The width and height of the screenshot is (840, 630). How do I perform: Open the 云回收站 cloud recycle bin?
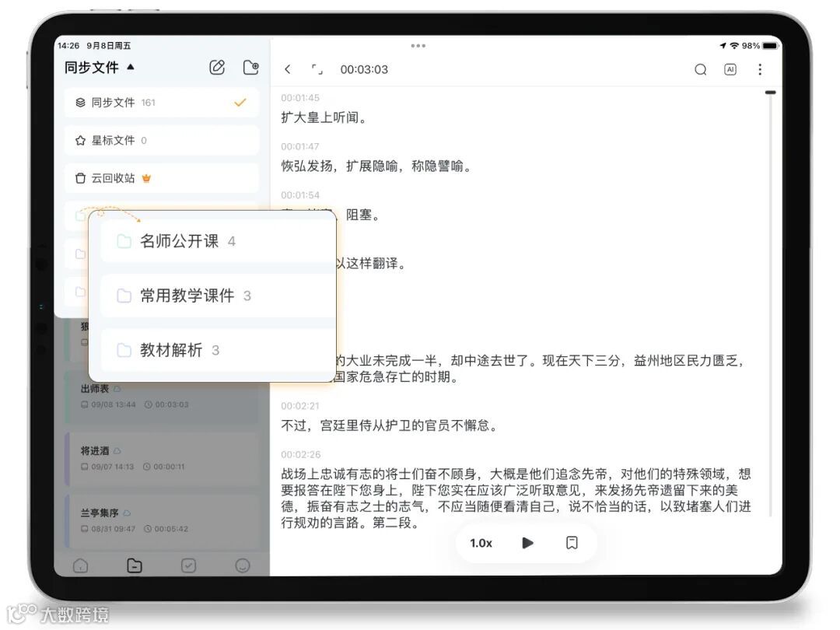coord(161,178)
